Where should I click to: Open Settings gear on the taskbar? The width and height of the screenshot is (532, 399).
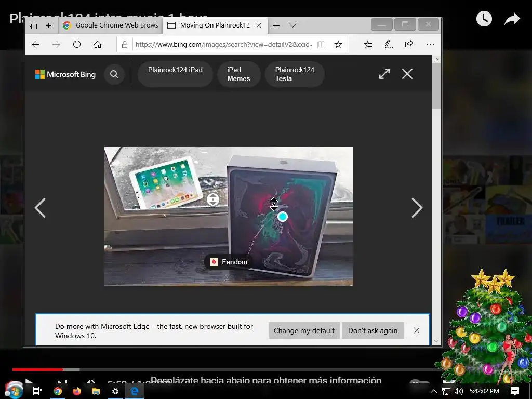[x=115, y=391]
